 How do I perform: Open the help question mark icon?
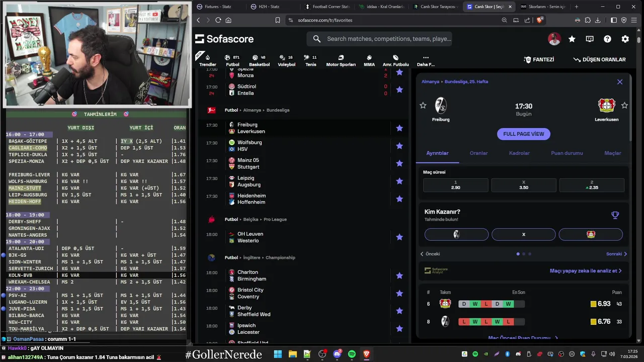607,39
